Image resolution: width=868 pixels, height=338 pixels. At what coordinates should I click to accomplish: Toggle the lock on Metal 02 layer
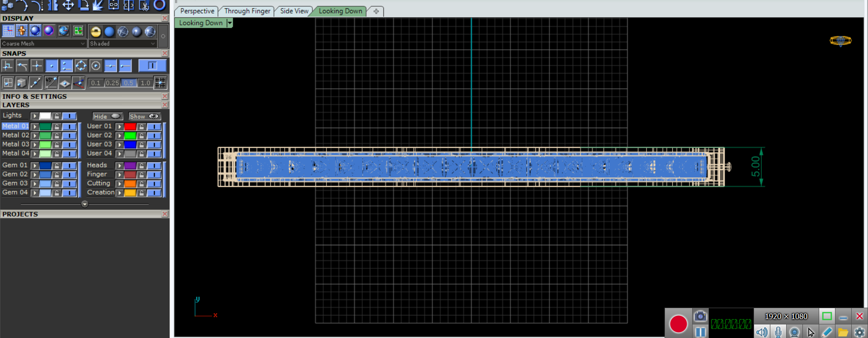click(57, 136)
